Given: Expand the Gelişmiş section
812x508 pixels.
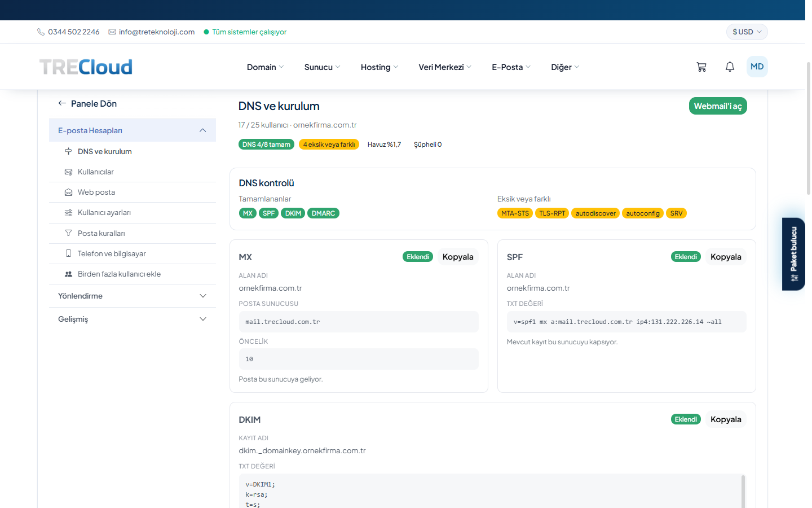Looking at the screenshot, I should [133, 319].
